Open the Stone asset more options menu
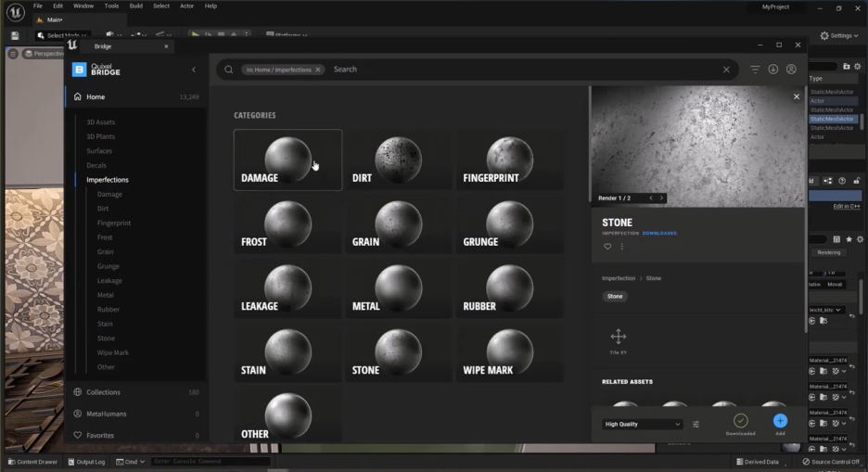The height and width of the screenshot is (472, 868). click(x=621, y=247)
